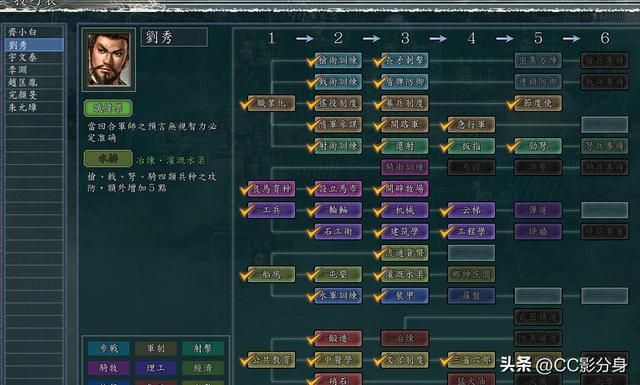Select the 云梯 technology node
The height and width of the screenshot is (385, 640).
[x=471, y=210]
